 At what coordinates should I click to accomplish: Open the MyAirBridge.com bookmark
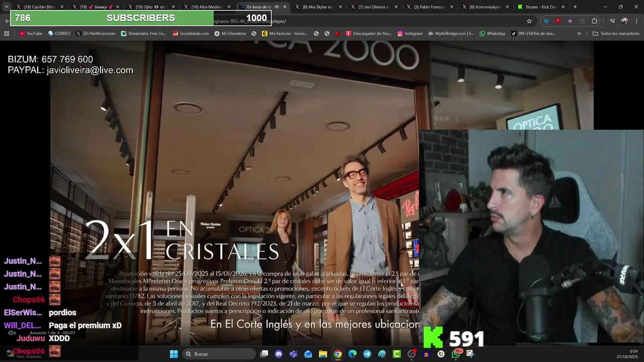[x=451, y=34]
